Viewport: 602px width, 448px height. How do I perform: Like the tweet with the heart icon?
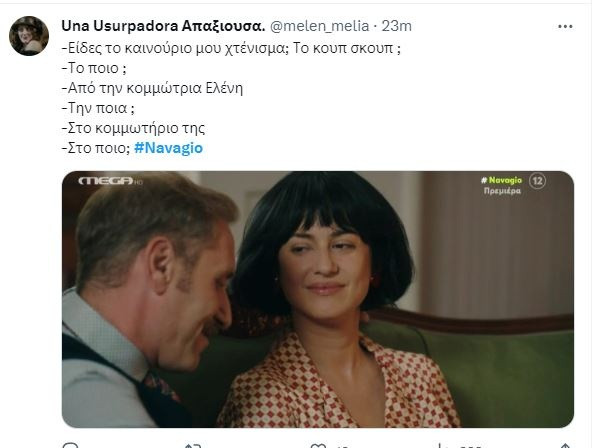coord(318,446)
